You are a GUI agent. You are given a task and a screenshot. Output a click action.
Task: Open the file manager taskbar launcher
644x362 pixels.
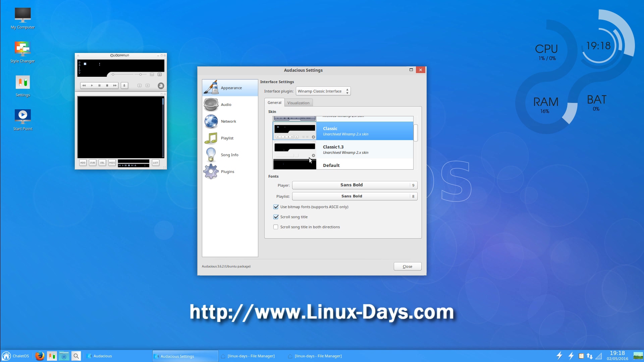click(x=64, y=356)
